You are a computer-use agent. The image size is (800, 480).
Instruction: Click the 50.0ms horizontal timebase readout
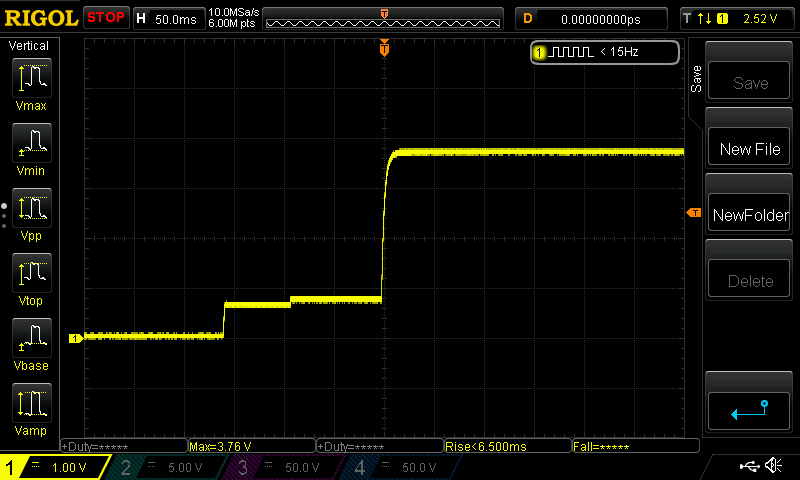tap(176, 19)
